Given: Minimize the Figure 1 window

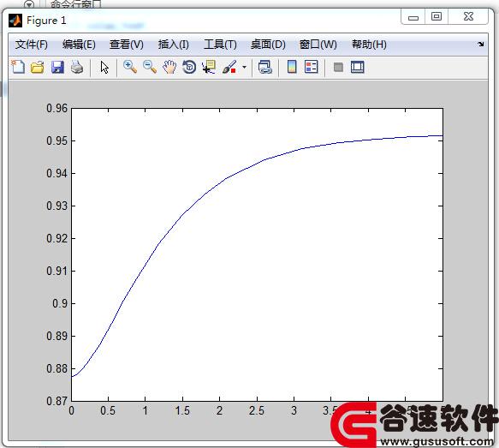Looking at the screenshot, I should point(413,17).
